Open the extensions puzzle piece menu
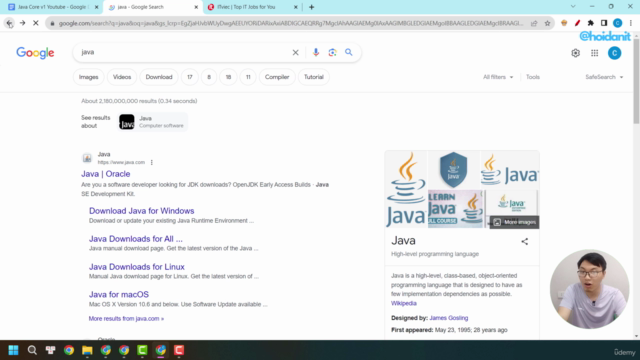 (591, 23)
